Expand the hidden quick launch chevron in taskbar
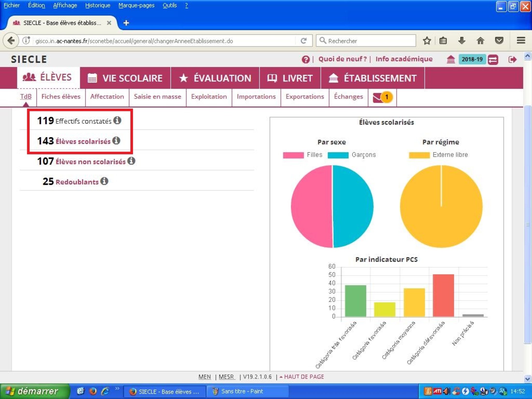Viewport: 532px width, 399px height. (x=117, y=388)
